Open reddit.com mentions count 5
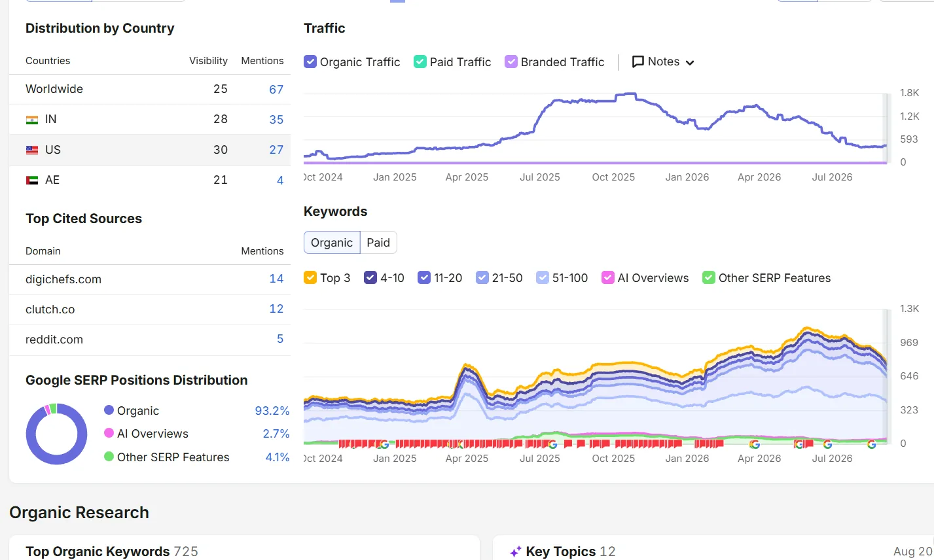The width and height of the screenshot is (934, 560). click(x=280, y=339)
